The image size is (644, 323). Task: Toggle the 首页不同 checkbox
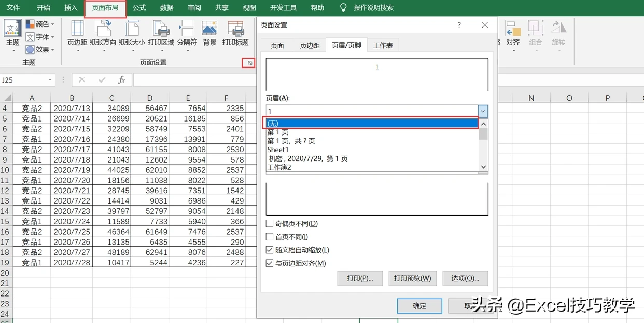point(270,237)
